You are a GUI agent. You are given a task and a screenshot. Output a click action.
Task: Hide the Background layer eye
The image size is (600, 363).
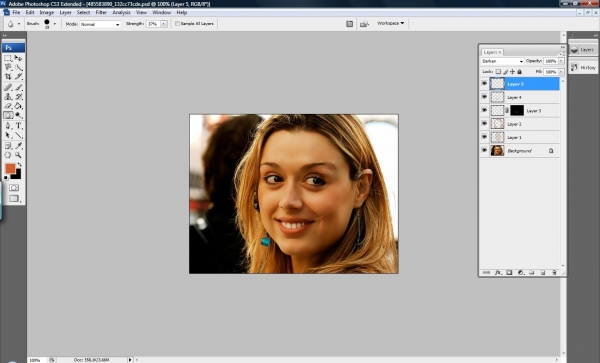coord(484,150)
